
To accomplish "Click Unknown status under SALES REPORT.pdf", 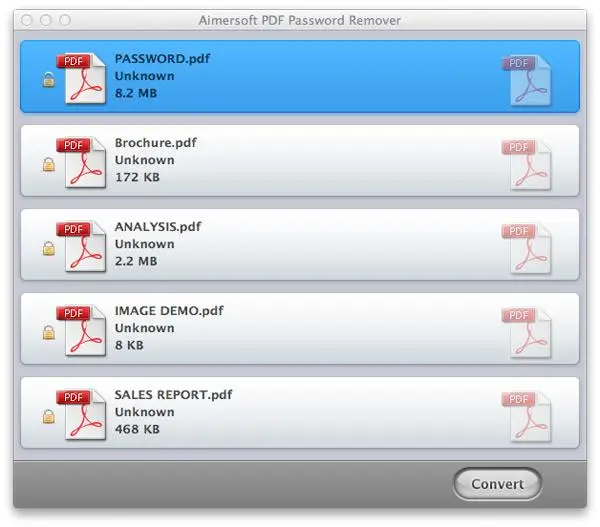I will tap(145, 412).
